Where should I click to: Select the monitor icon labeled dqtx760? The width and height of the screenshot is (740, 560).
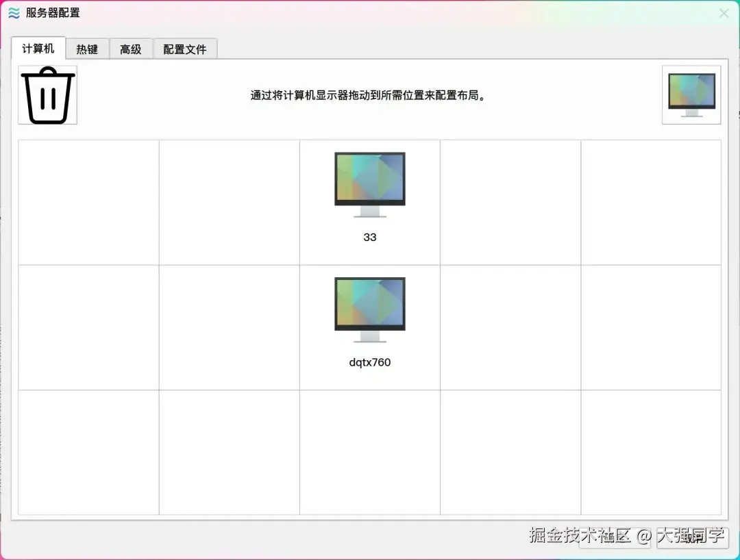[x=369, y=309]
